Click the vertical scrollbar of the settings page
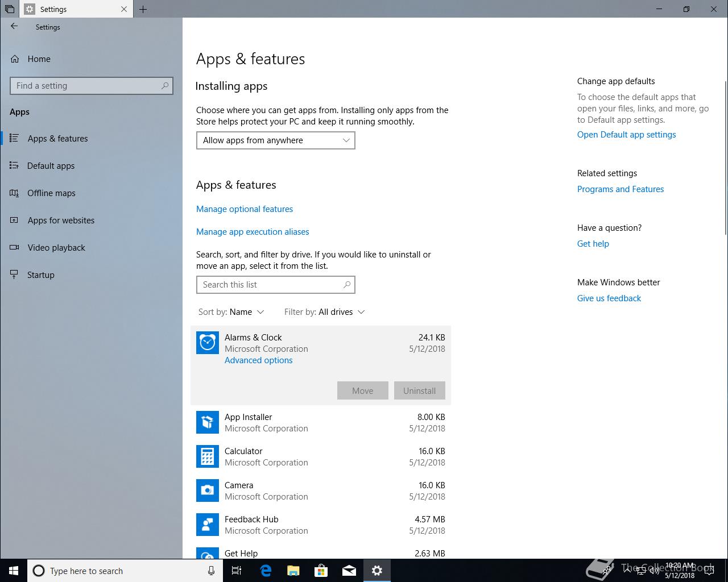 (726, 158)
